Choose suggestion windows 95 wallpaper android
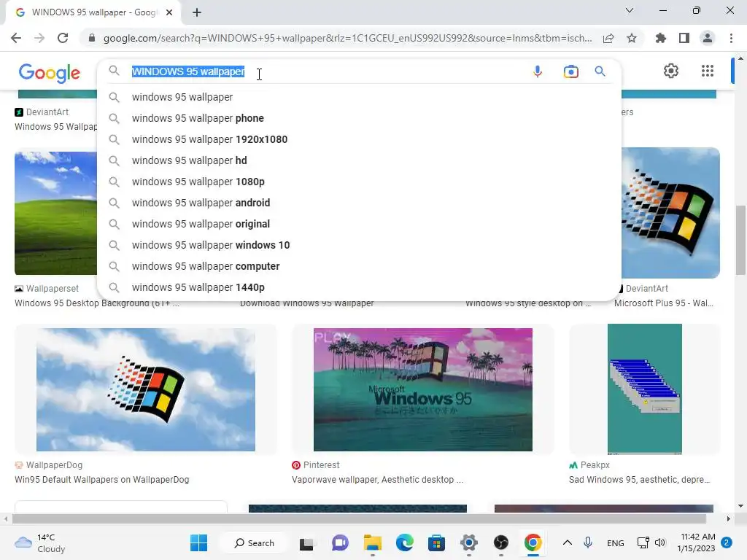The width and height of the screenshot is (747, 560). click(359, 203)
